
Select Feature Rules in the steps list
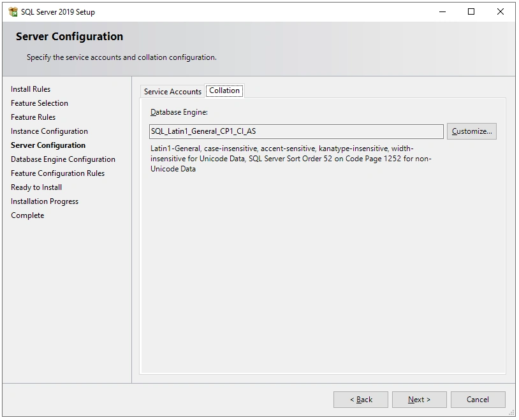point(33,117)
